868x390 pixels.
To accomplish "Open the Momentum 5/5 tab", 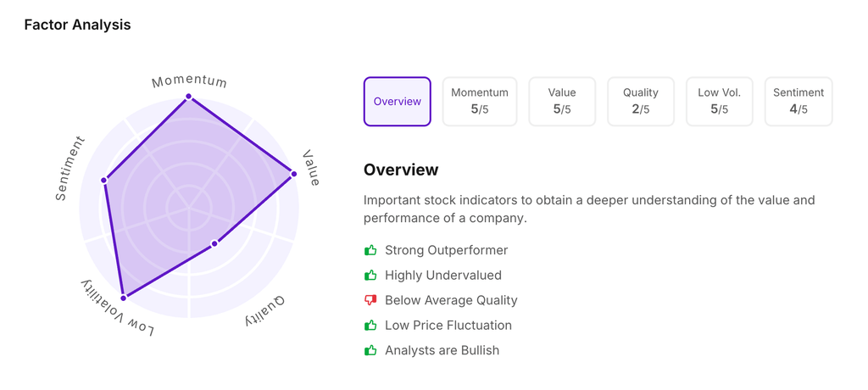I will 480,102.
